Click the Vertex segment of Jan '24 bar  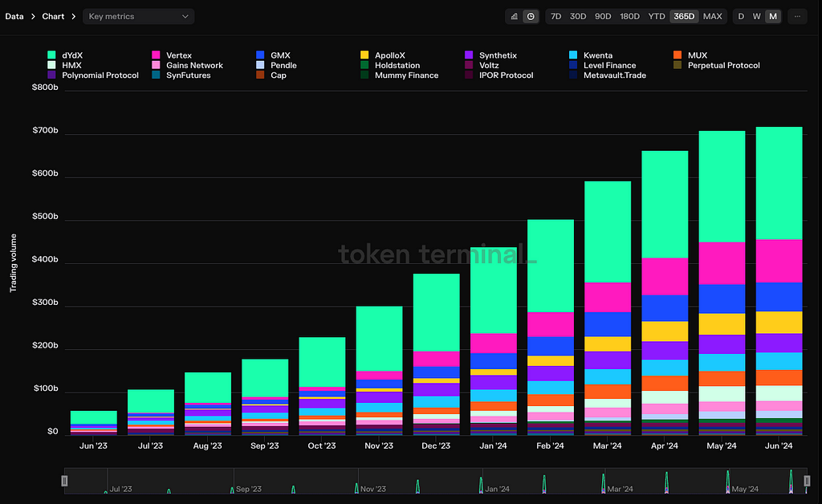(494, 343)
